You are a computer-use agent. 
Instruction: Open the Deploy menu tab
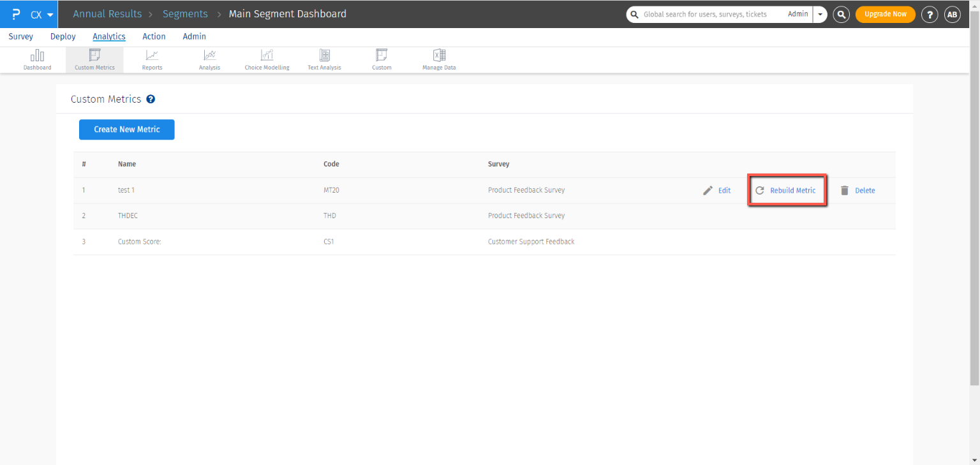[63, 36]
